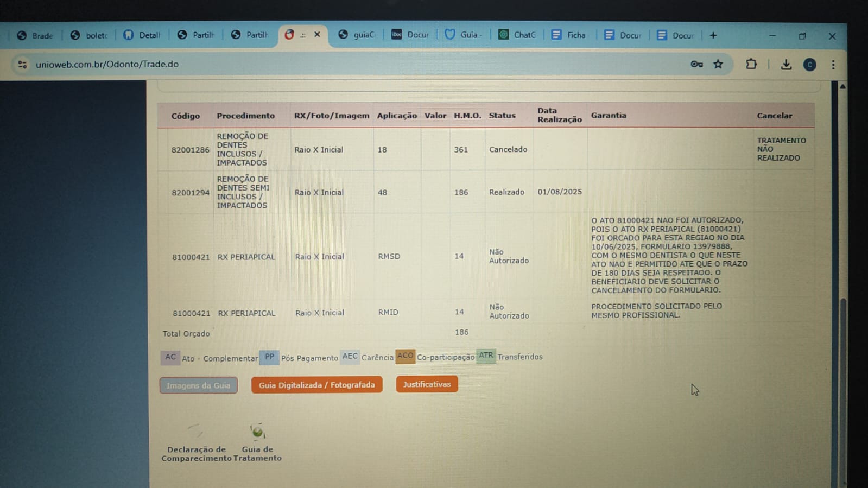Open the saved passwords key icon
The width and height of the screenshot is (868, 488).
point(696,64)
